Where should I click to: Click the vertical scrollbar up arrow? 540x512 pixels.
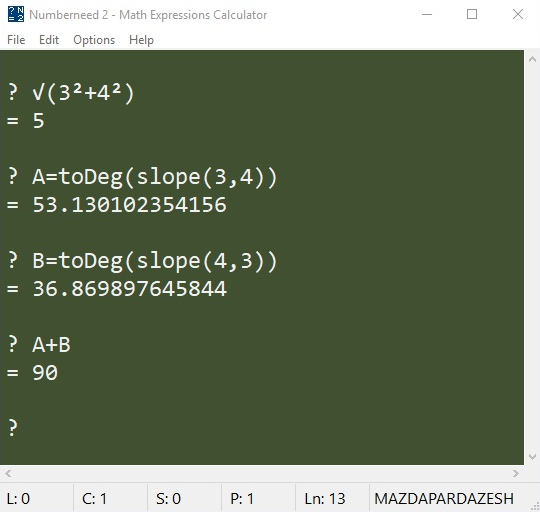(532, 59)
